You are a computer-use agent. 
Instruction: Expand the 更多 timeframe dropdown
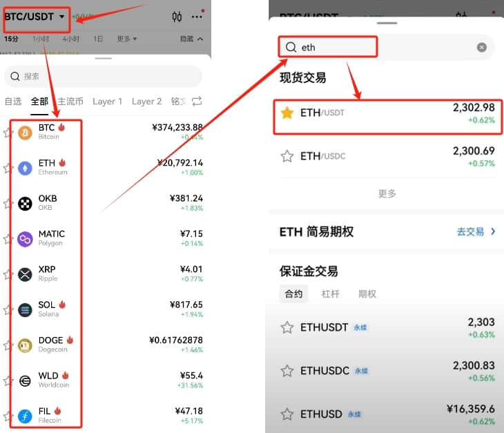pyautogui.click(x=126, y=39)
